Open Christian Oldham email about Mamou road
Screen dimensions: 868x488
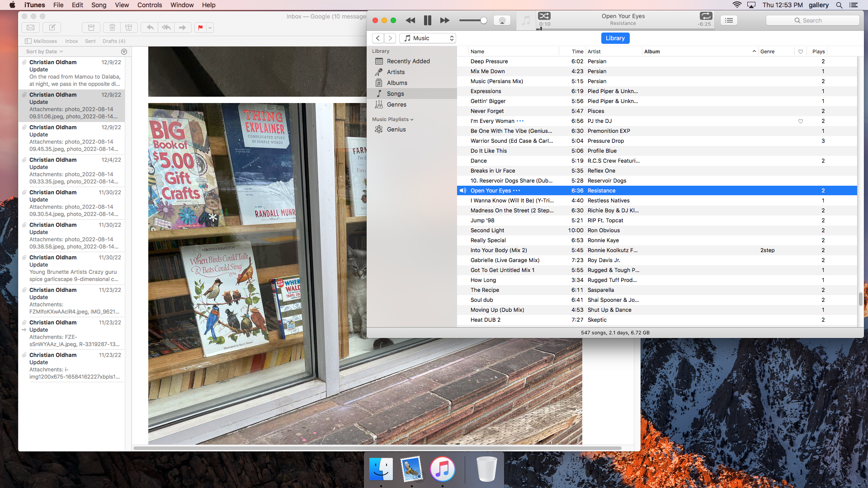point(72,73)
